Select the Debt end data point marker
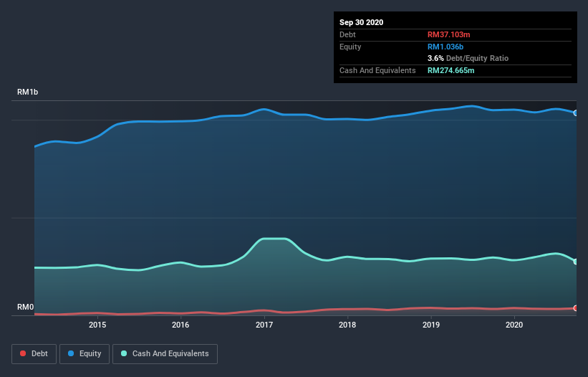The height and width of the screenshot is (377, 588). point(576,308)
